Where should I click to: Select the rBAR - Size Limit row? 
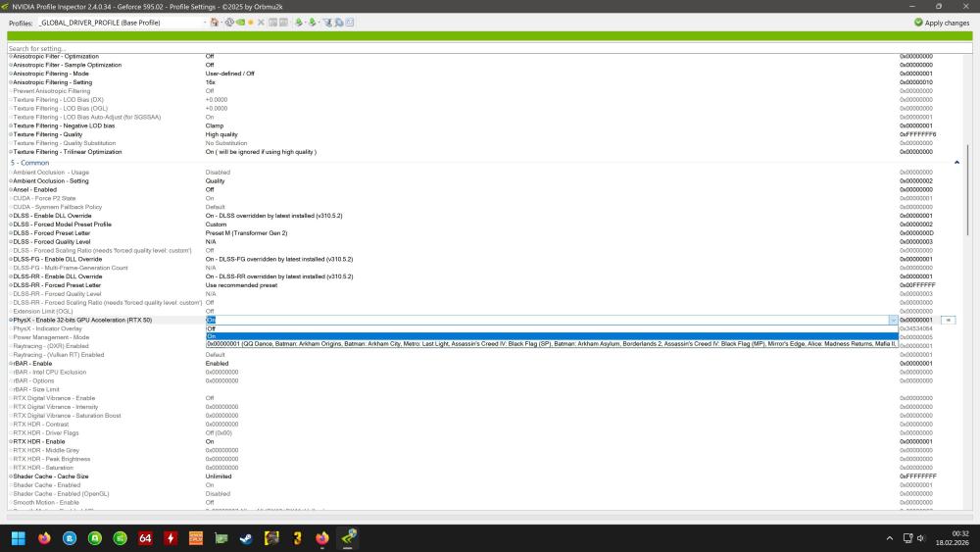(485, 389)
